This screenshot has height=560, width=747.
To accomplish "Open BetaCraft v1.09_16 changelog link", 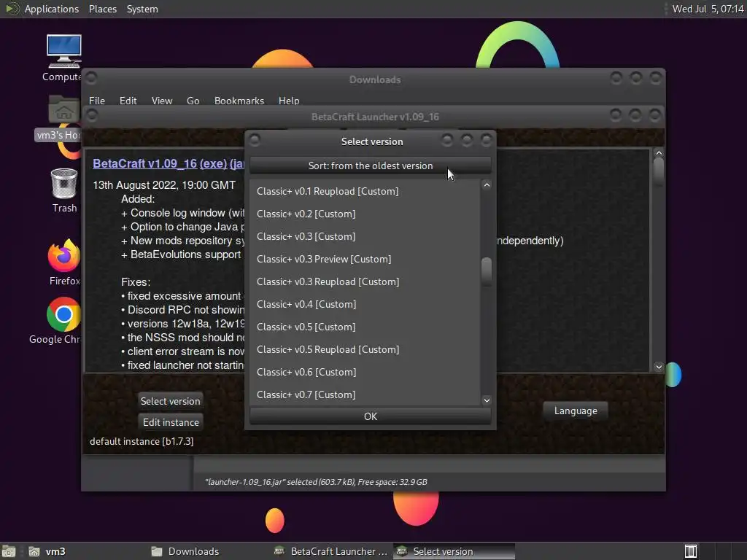I will click(145, 163).
